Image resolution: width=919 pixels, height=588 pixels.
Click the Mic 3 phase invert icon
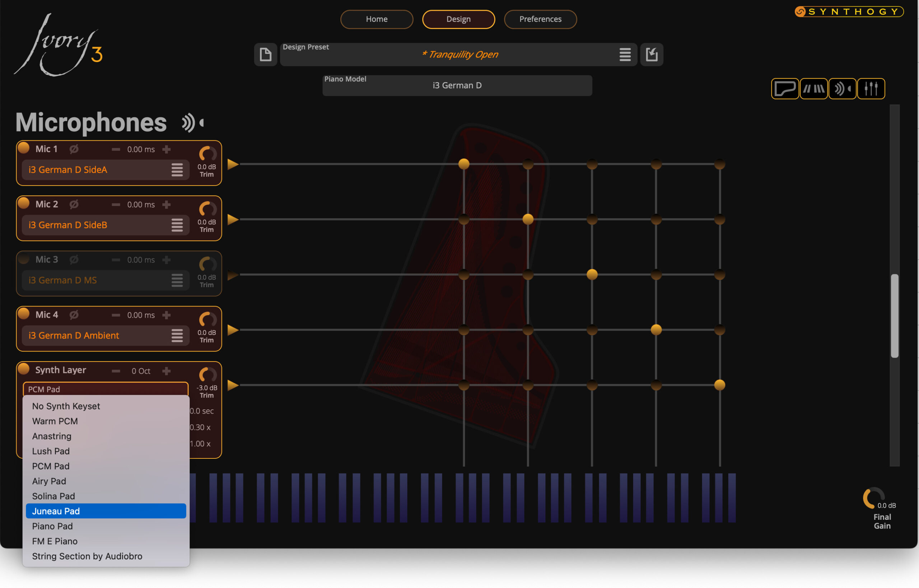pyautogui.click(x=74, y=260)
